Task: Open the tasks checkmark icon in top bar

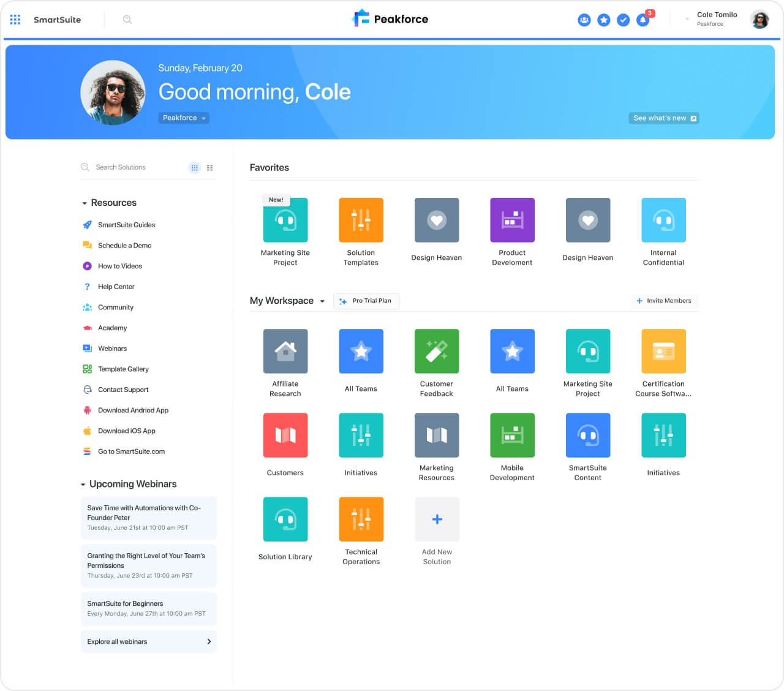Action: click(x=624, y=20)
